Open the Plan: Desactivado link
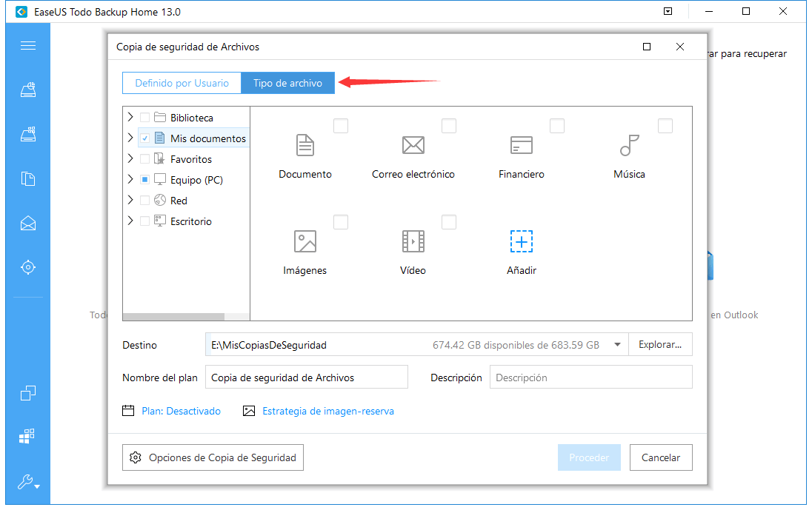The image size is (812, 510). 182,411
